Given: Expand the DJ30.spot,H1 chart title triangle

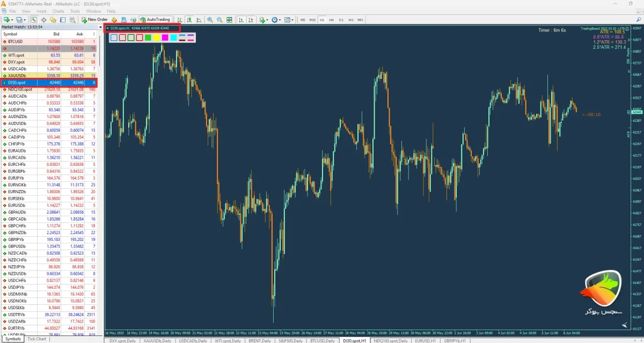Looking at the screenshot, I should click(107, 28).
